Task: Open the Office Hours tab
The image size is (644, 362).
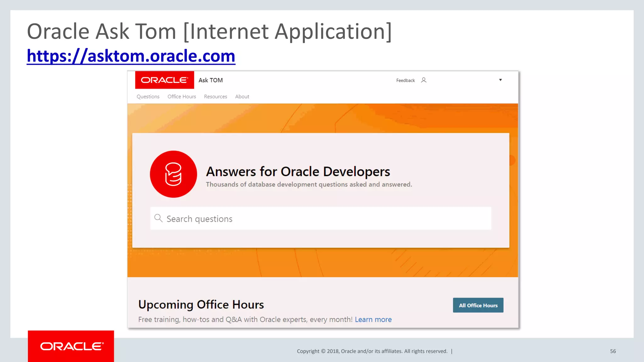Action: point(182,96)
